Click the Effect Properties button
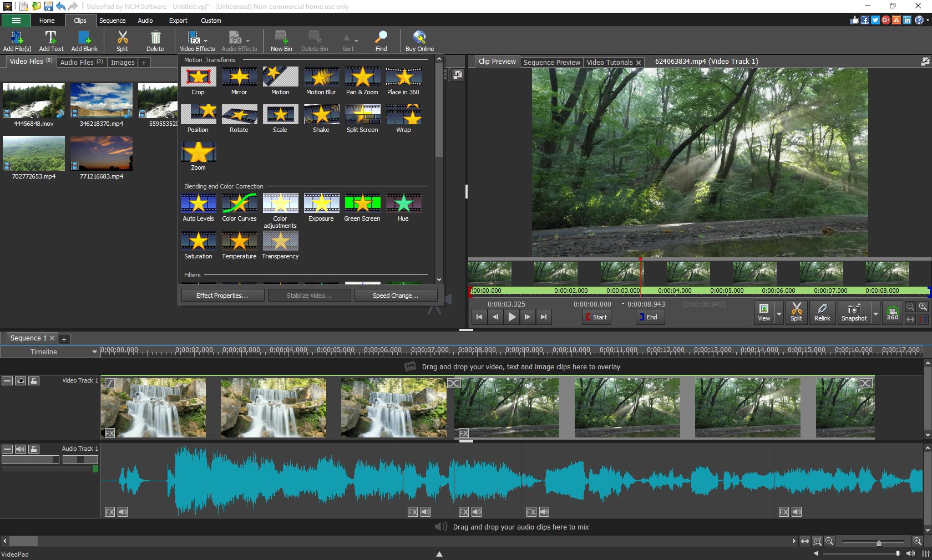Image resolution: width=932 pixels, height=560 pixels. [222, 296]
